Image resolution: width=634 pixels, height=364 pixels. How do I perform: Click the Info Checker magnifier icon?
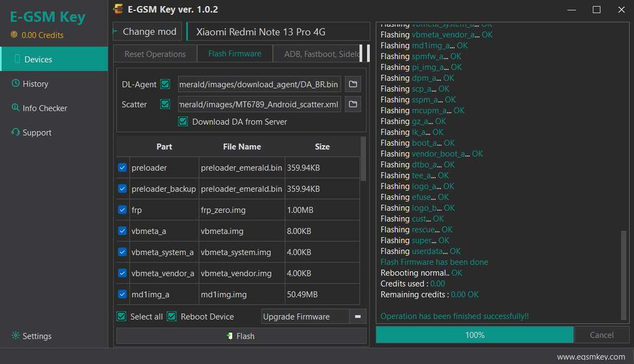[x=15, y=108]
